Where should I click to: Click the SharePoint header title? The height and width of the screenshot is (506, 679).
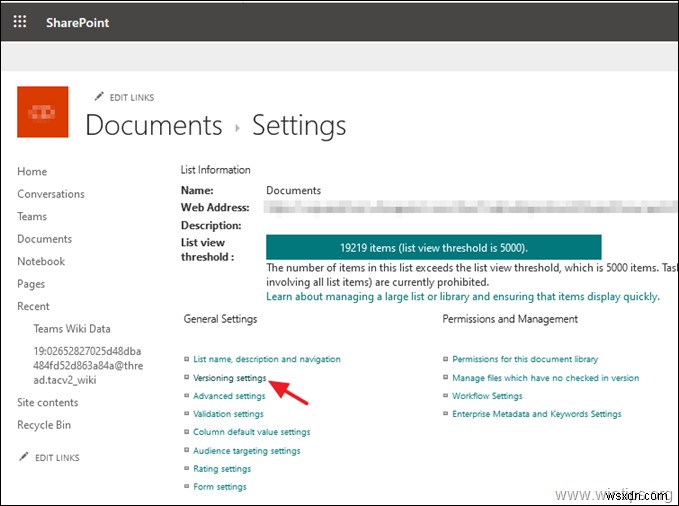78,23
